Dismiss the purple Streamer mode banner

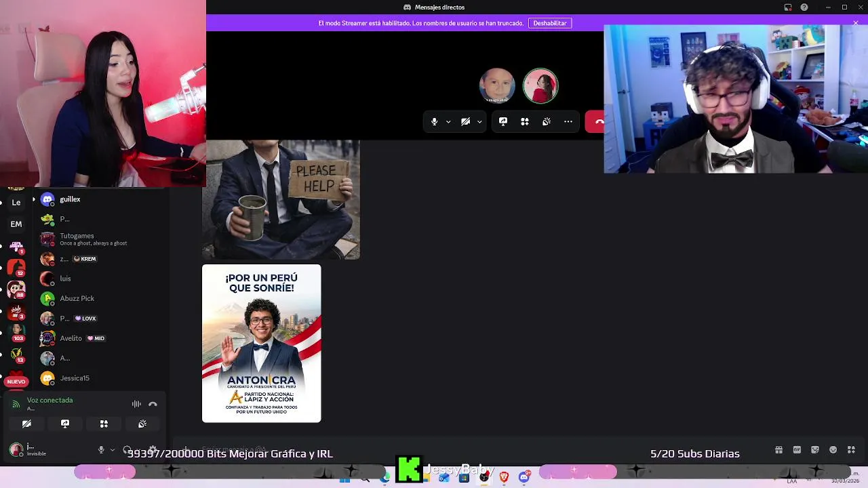(x=856, y=23)
